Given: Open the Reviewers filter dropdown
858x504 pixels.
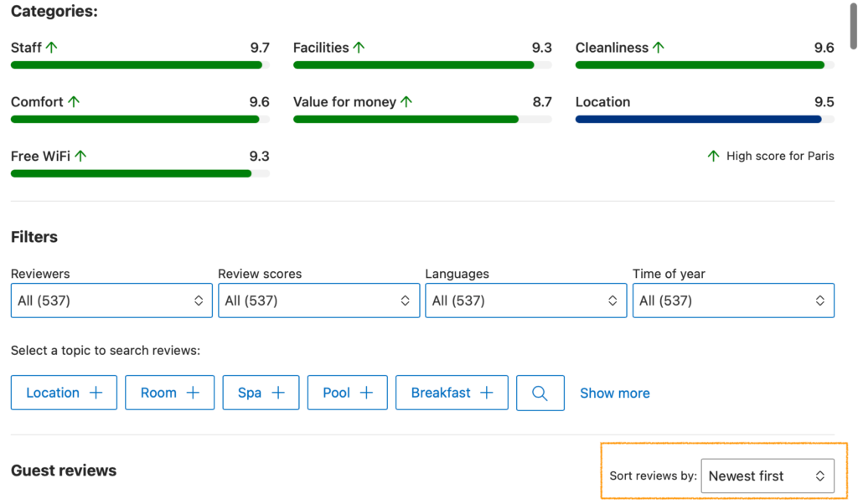Looking at the screenshot, I should point(111,301).
